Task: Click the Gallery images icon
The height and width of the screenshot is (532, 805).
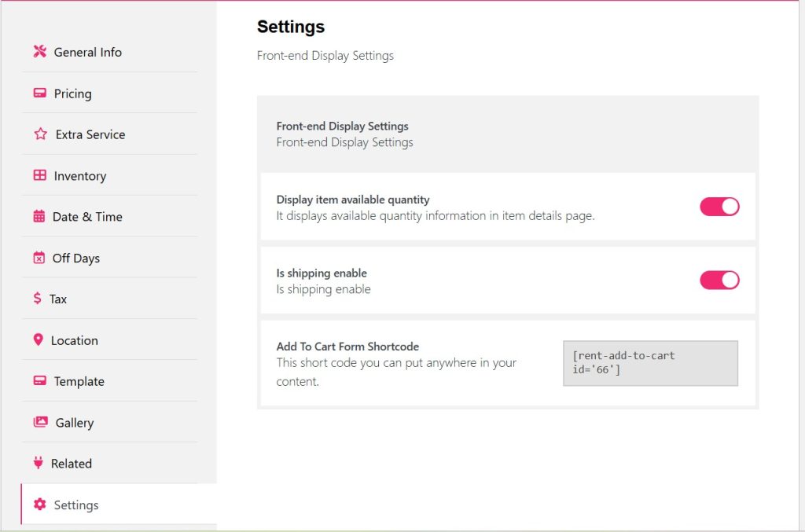Action: 40,423
